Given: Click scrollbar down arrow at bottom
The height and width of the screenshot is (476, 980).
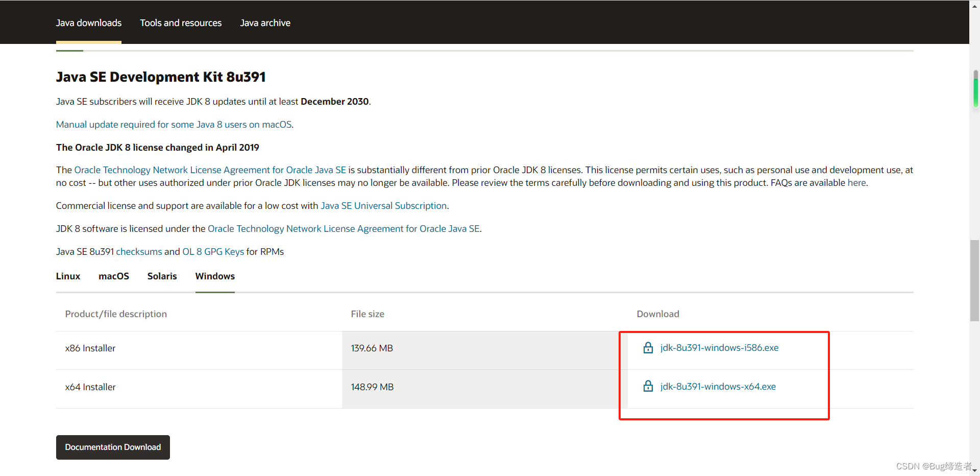Looking at the screenshot, I should pyautogui.click(x=974, y=471).
